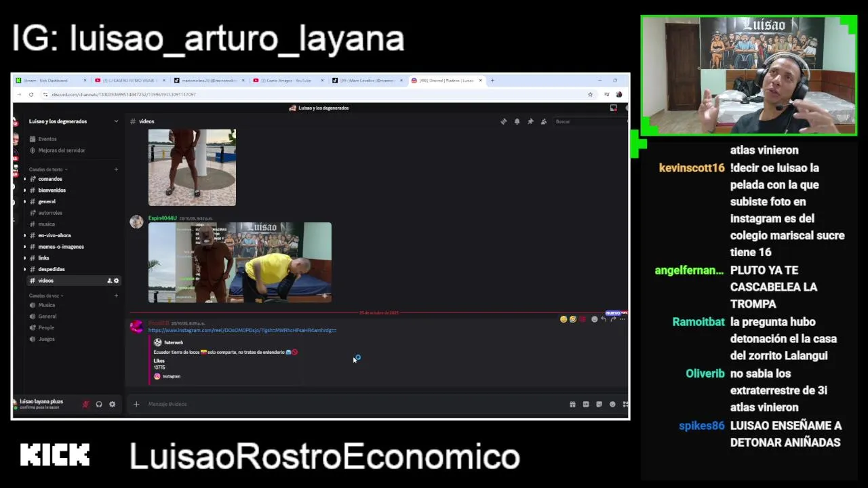
Task: Toggle the microphone mute in user panel
Action: (x=85, y=404)
